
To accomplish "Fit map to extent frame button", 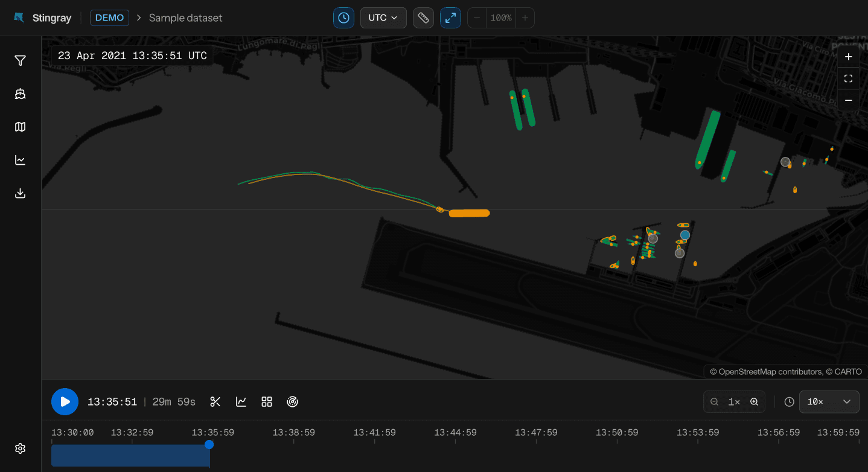I will click(x=848, y=78).
